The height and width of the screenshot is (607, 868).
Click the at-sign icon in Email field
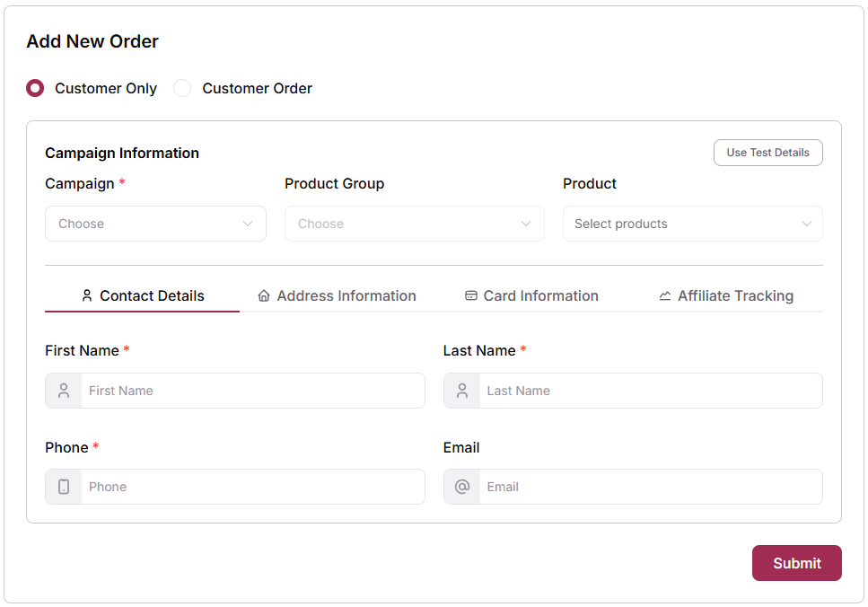462,487
